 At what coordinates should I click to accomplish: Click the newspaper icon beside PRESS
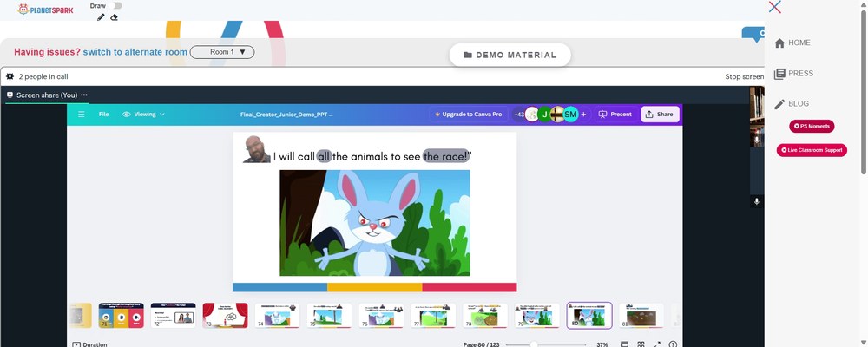(779, 74)
